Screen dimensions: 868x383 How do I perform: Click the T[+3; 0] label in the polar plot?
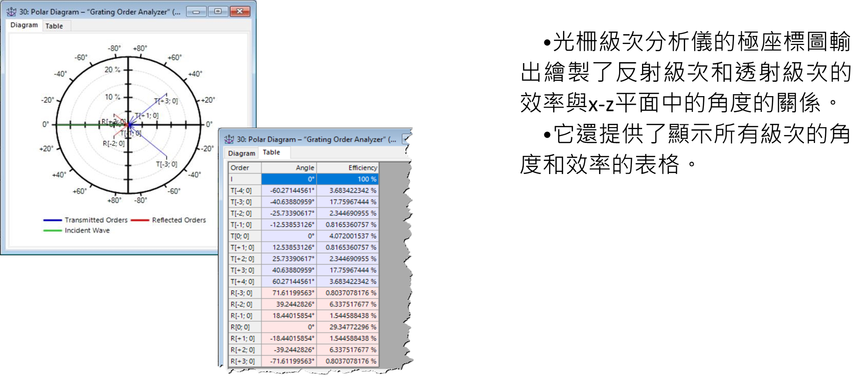(x=166, y=101)
